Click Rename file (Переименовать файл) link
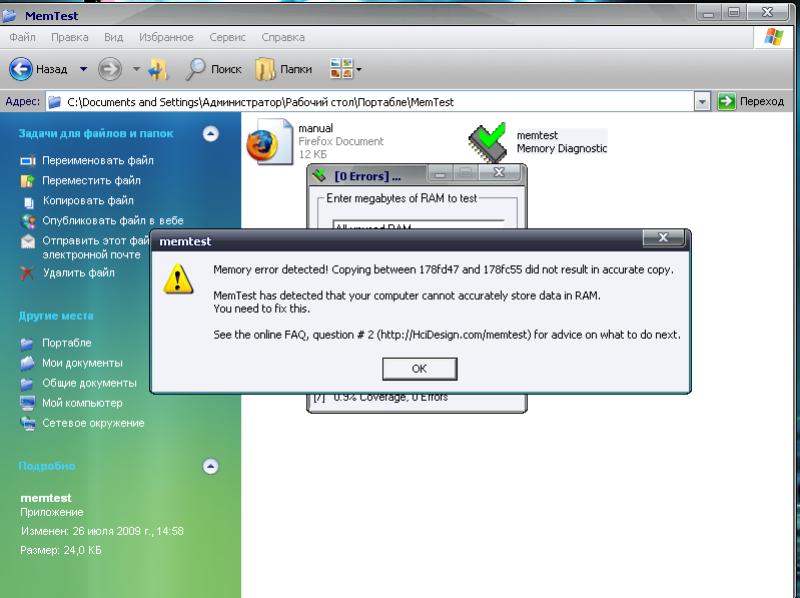This screenshot has width=800, height=598. [x=97, y=160]
